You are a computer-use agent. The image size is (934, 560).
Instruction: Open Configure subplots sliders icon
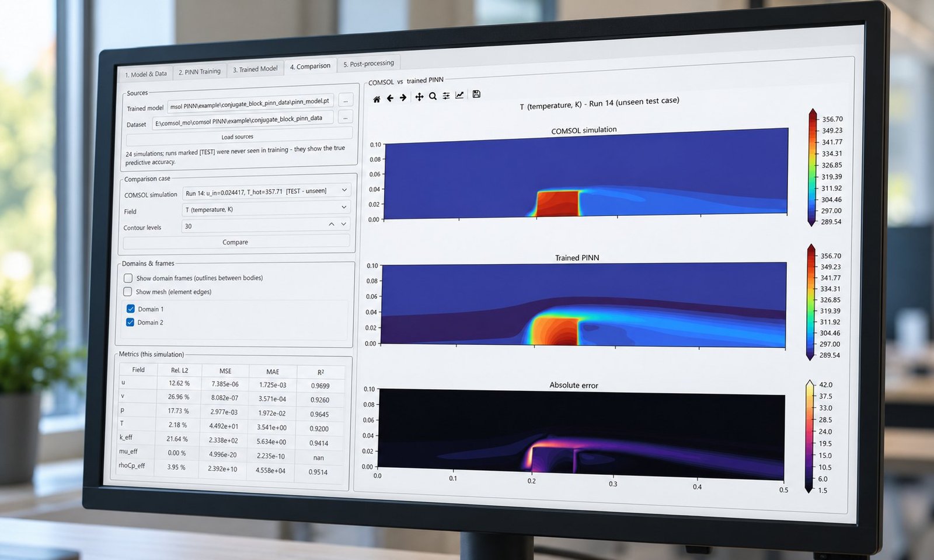click(x=446, y=96)
